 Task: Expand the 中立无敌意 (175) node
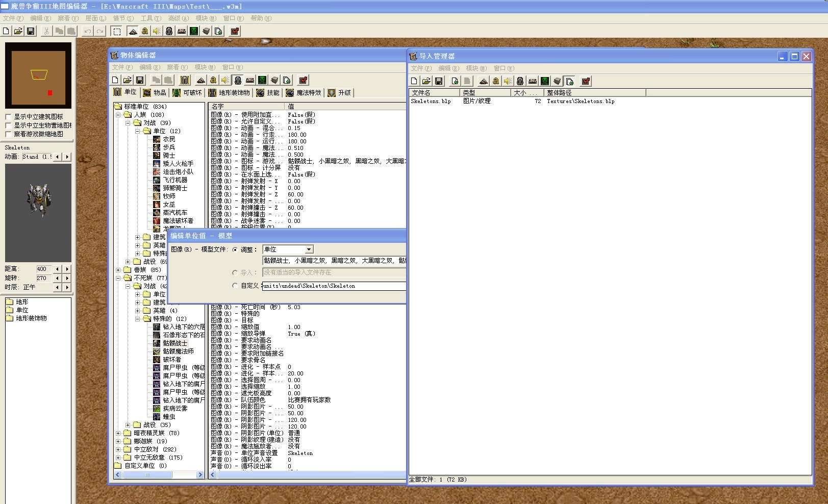click(118, 458)
